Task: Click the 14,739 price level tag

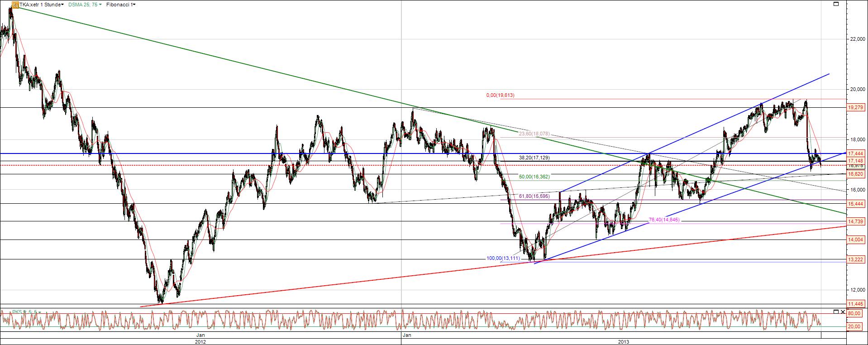Action: (856, 221)
